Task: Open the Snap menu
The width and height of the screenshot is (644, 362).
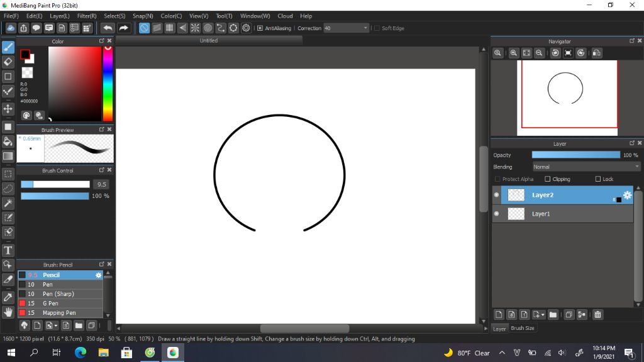Action: pyautogui.click(x=143, y=16)
